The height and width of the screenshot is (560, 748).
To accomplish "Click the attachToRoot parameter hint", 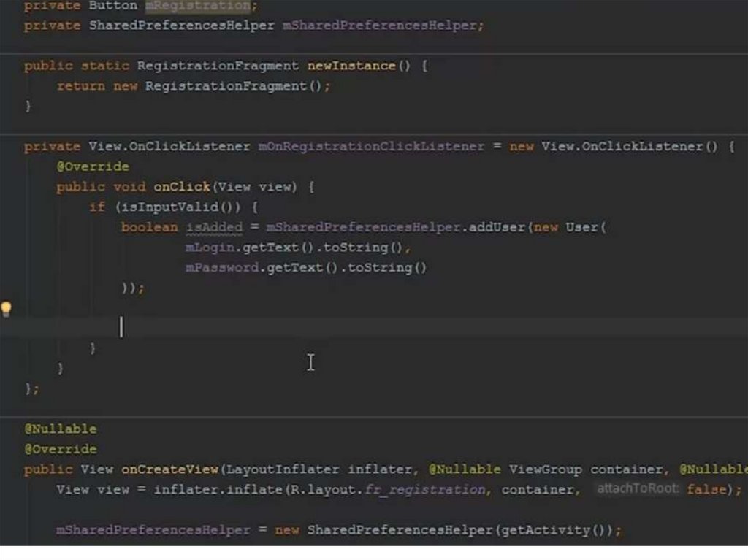I will 638,488.
